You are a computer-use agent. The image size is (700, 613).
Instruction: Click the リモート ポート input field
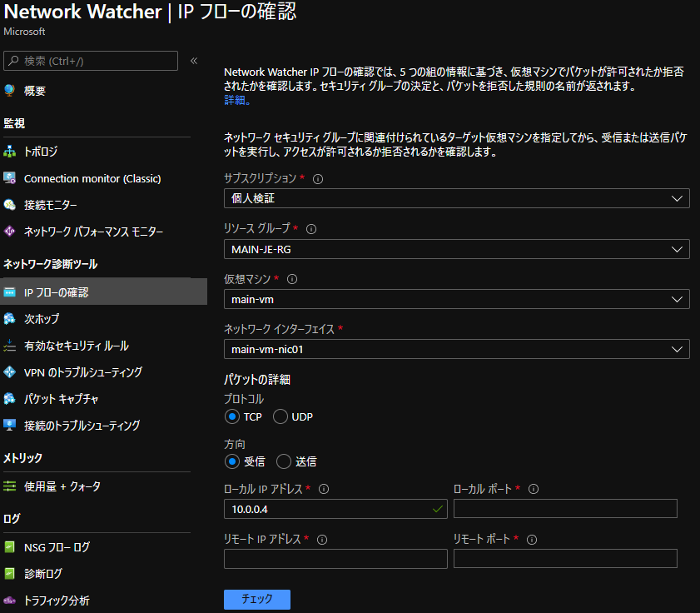(565, 559)
